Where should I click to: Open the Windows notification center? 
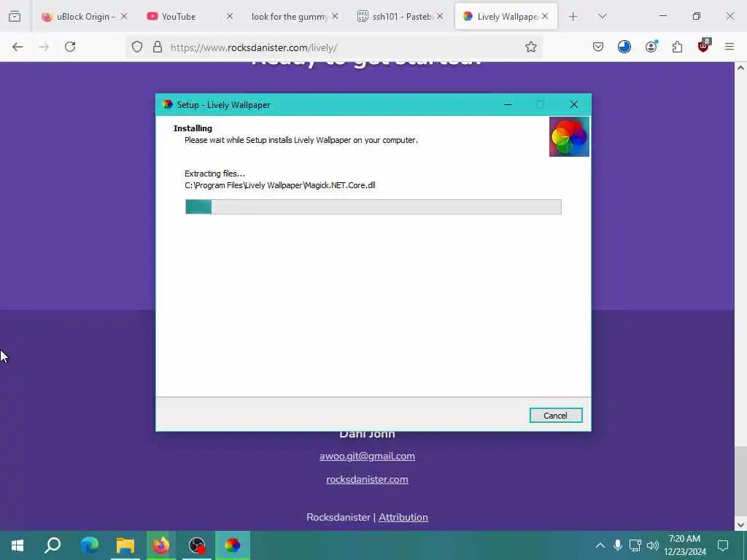723,545
